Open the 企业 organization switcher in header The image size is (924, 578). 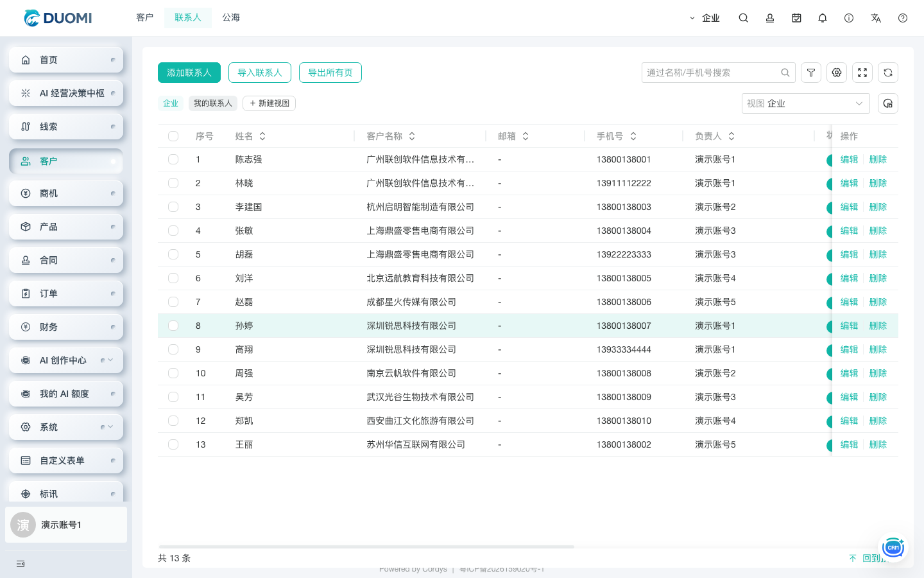point(705,18)
